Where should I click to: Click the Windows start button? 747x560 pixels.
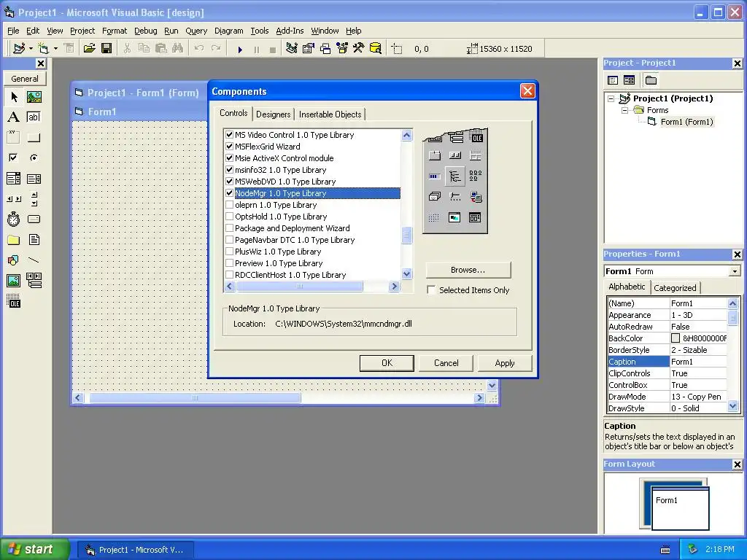pyautogui.click(x=34, y=549)
